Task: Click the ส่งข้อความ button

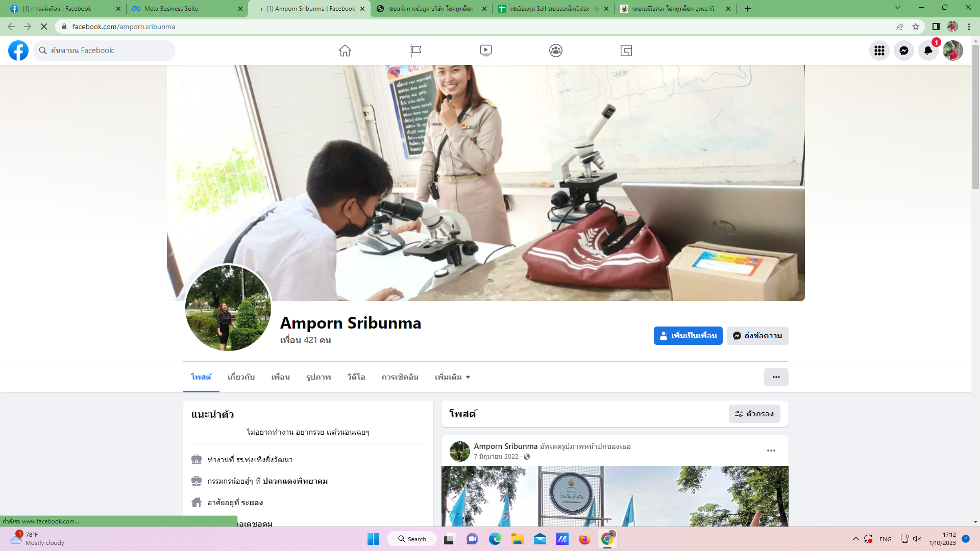Action: (x=757, y=336)
